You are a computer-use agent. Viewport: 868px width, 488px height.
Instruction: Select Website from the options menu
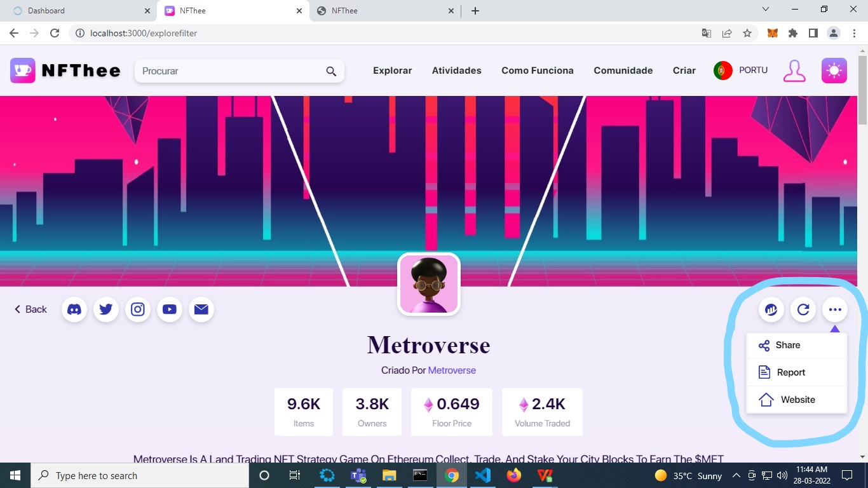coord(797,400)
